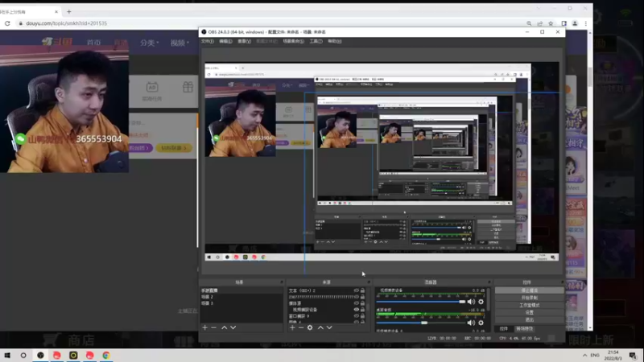Undock the Scenes panel via header icon
This screenshot has width=644, height=362.
(282, 282)
